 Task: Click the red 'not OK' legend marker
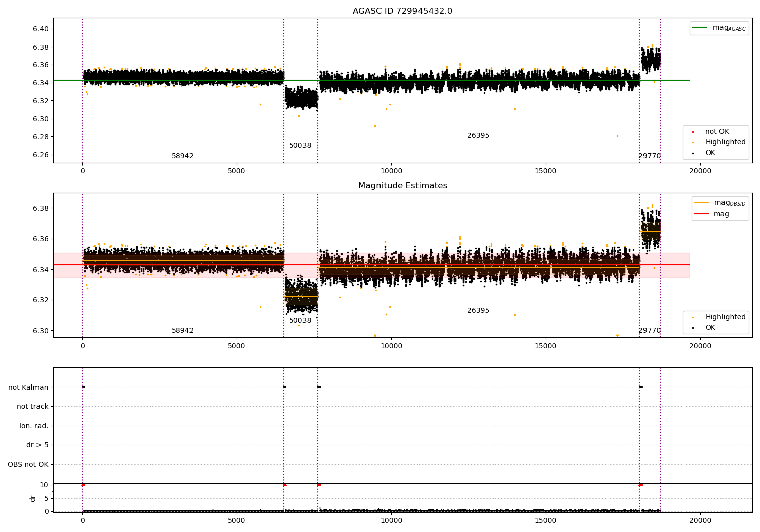pos(693,132)
